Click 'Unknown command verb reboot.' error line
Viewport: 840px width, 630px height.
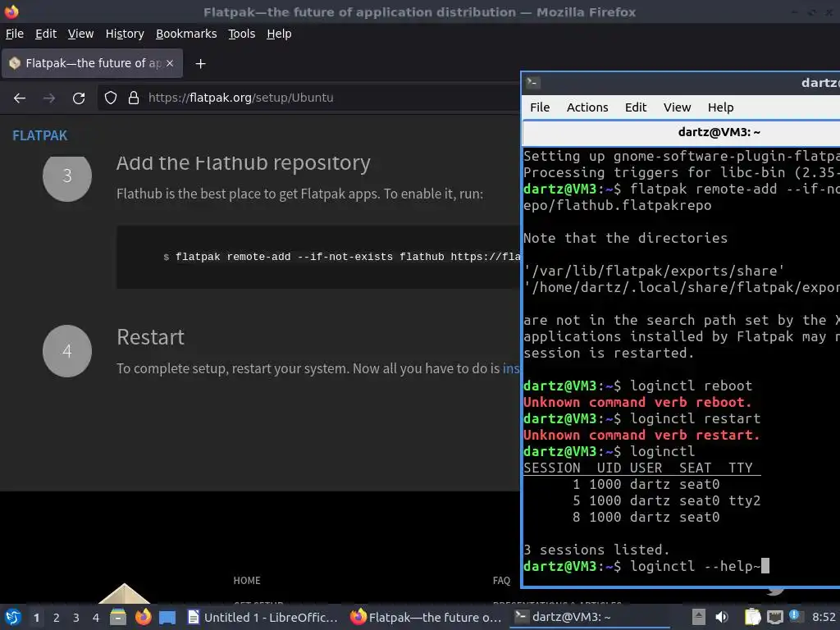(637, 402)
